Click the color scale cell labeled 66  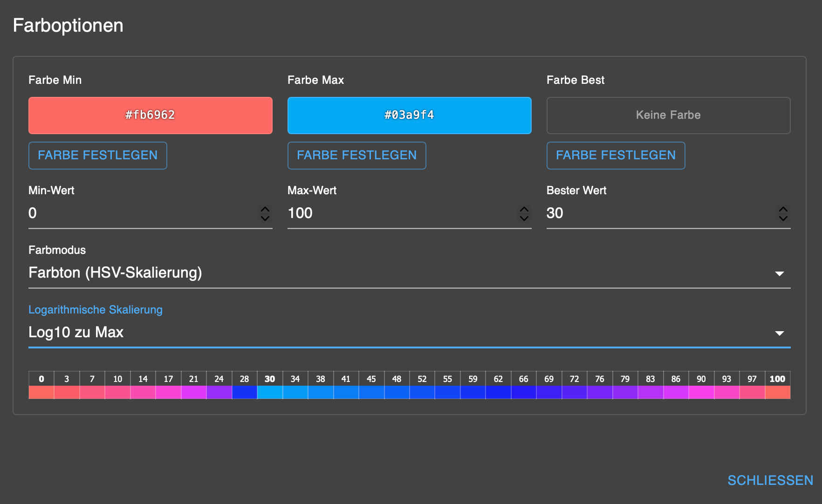pyautogui.click(x=524, y=385)
